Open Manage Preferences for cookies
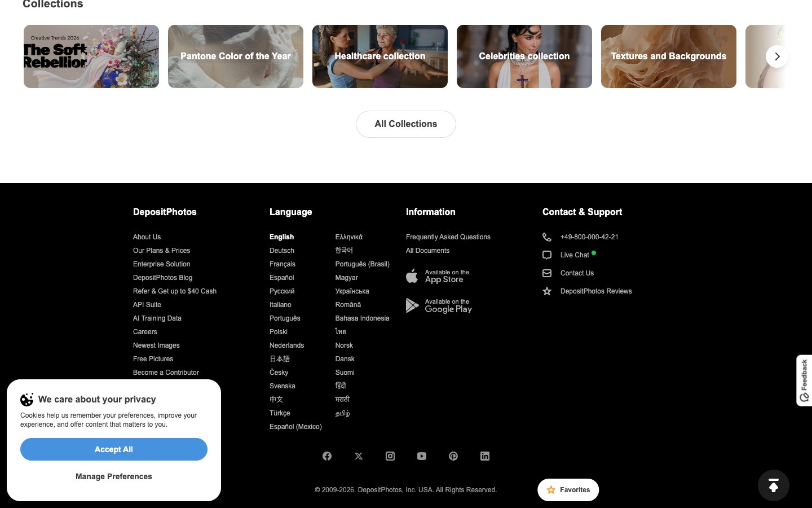The height and width of the screenshot is (508, 812). 114,476
